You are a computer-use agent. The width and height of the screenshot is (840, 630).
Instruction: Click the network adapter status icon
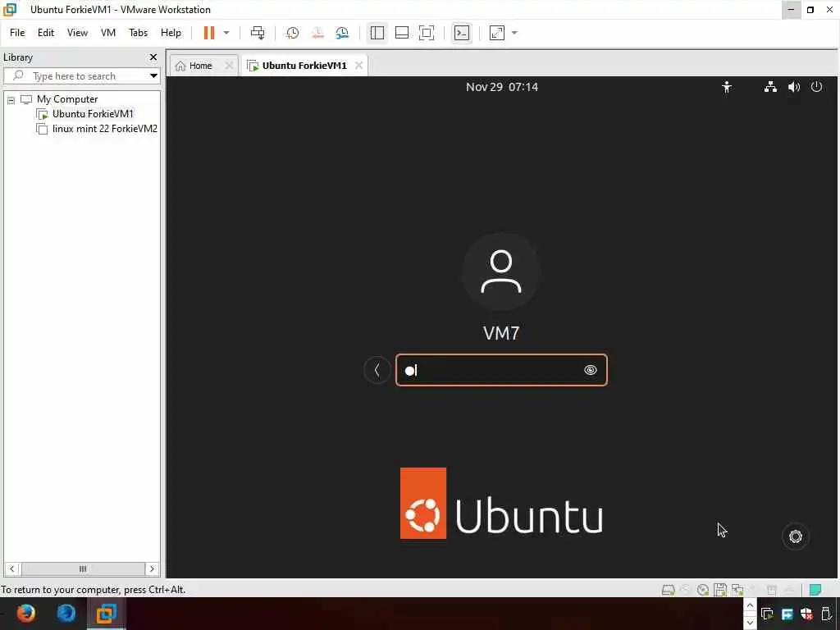click(x=737, y=591)
